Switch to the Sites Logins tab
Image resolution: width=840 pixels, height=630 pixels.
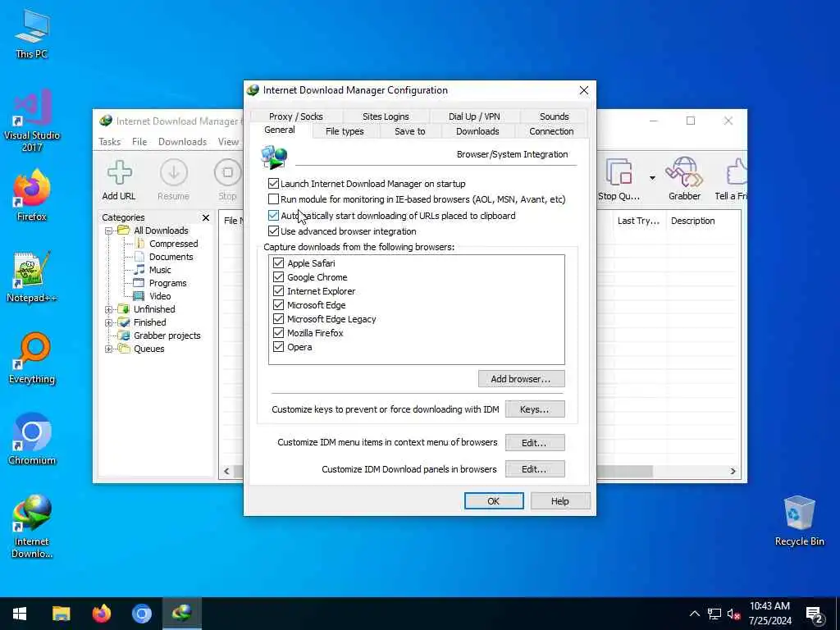(386, 116)
